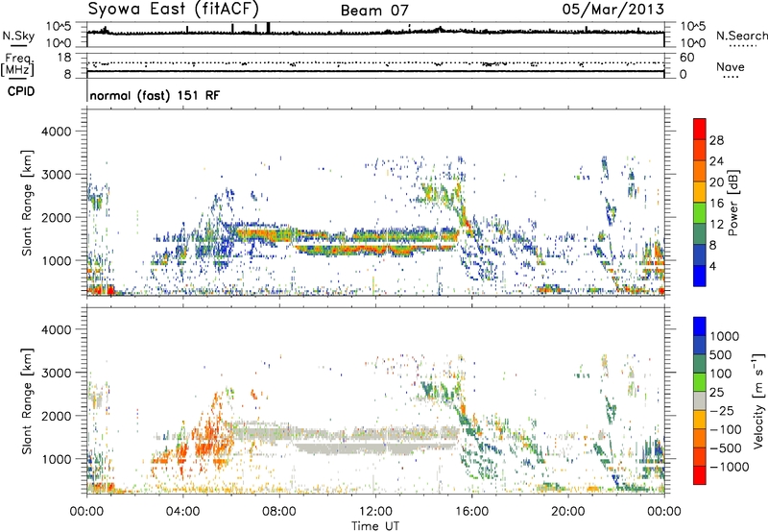Select the "Freq. [MHz]" axis label
This screenshot has width=768, height=532.
point(18,65)
